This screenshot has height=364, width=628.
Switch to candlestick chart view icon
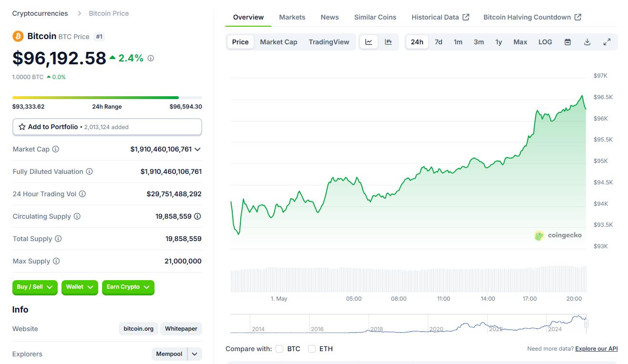[x=389, y=42]
